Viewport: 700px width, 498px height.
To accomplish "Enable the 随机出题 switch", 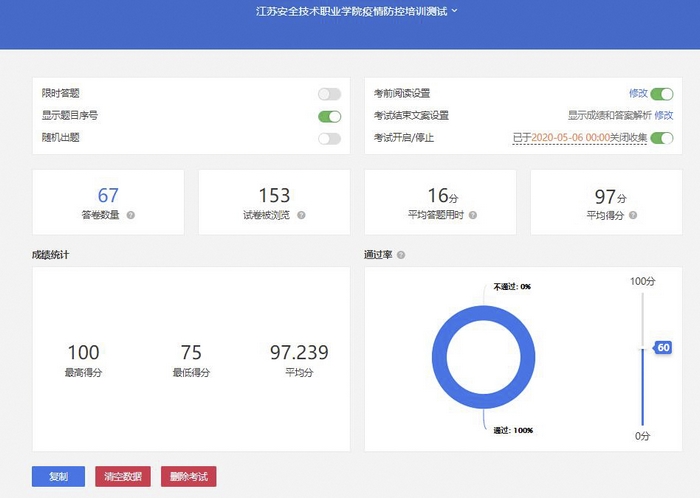I will [329, 138].
